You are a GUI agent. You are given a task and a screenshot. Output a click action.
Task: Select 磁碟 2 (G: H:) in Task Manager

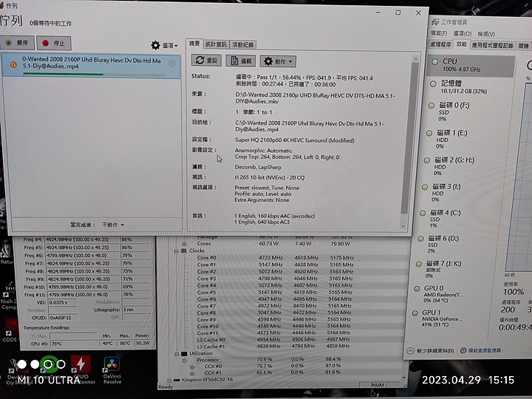tap(463, 166)
